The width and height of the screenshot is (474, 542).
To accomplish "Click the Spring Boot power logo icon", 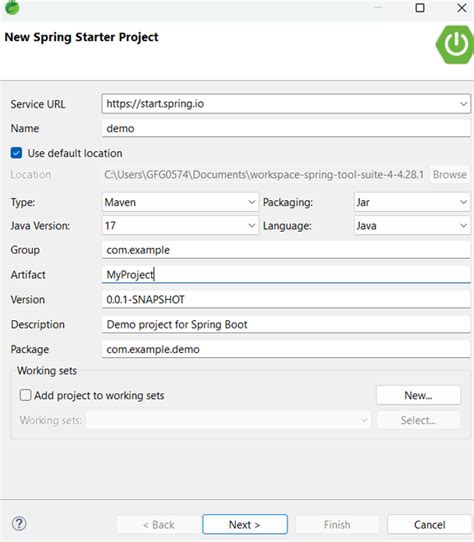I will pos(455,44).
